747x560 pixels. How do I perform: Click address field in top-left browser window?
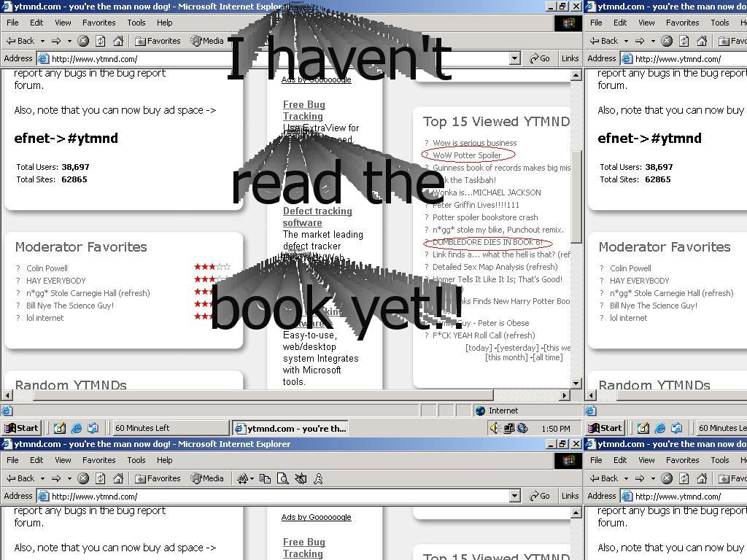click(x=274, y=58)
